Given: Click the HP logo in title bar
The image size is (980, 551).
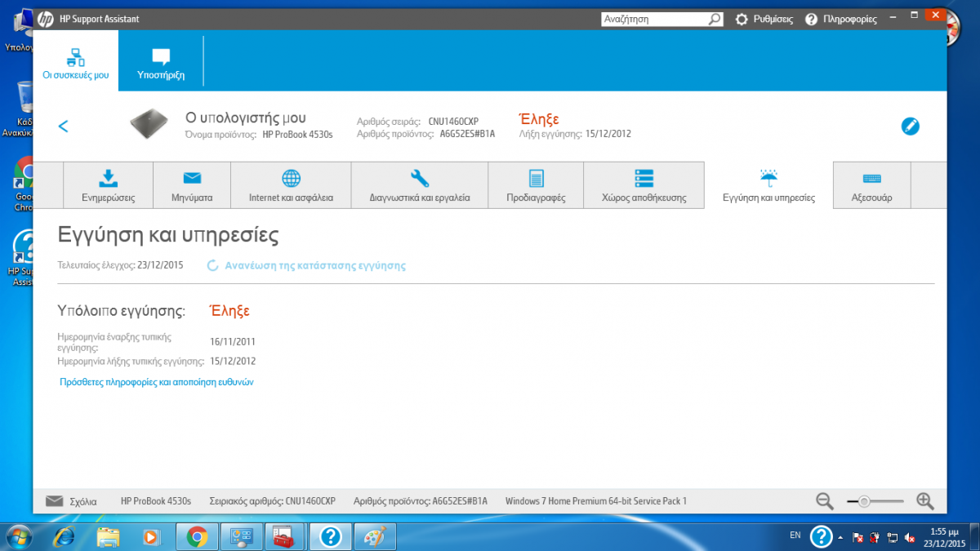Looking at the screenshot, I should point(45,19).
